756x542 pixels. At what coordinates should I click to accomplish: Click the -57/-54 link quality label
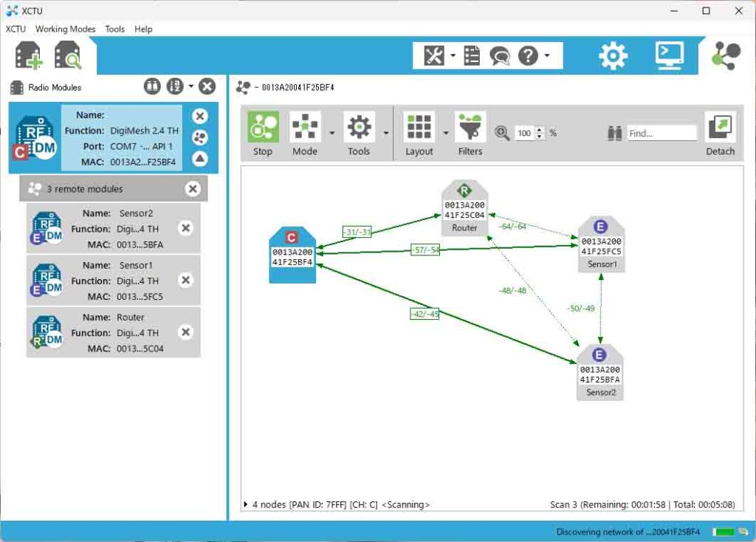(x=425, y=250)
